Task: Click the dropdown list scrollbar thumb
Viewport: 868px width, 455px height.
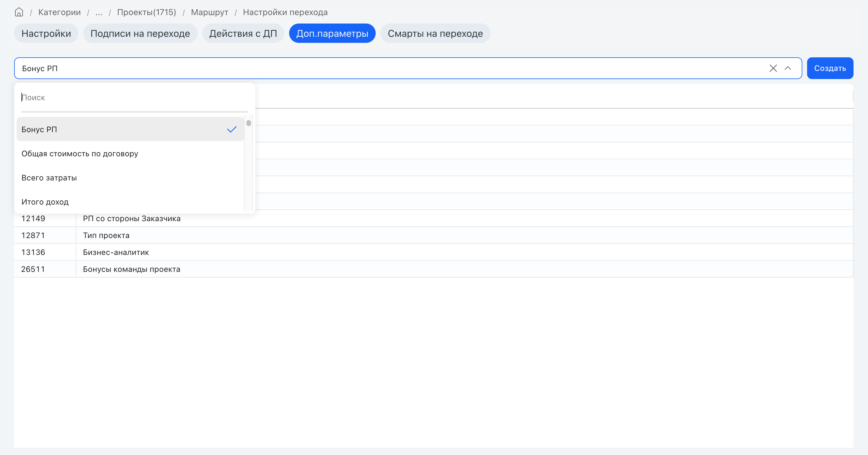Action: tap(249, 123)
